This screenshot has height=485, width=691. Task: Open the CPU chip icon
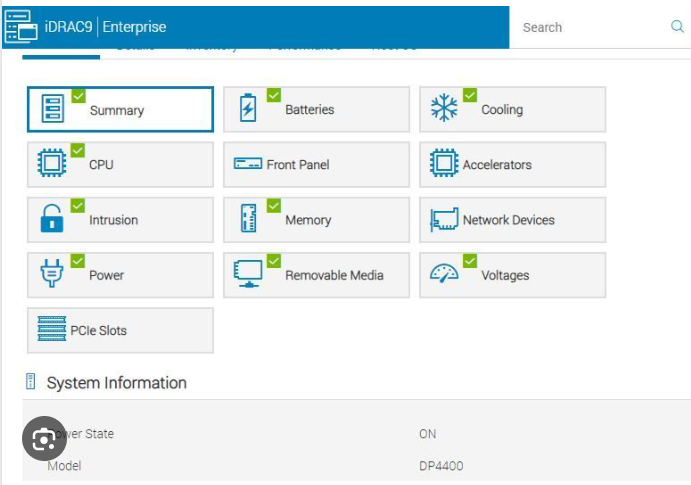(x=52, y=164)
